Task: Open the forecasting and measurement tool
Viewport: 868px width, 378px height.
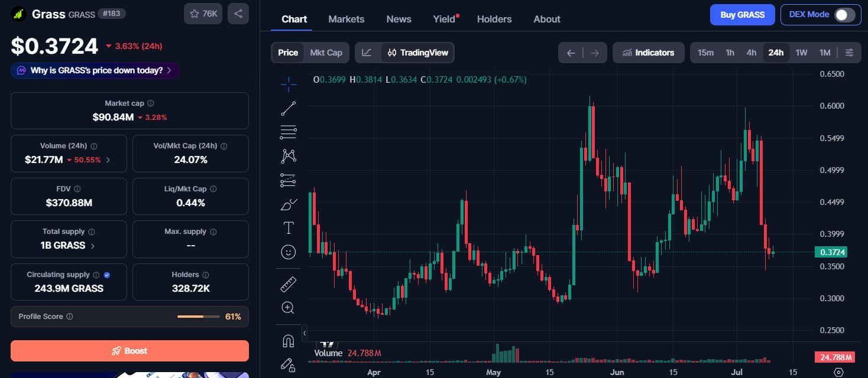Action: coord(289,180)
